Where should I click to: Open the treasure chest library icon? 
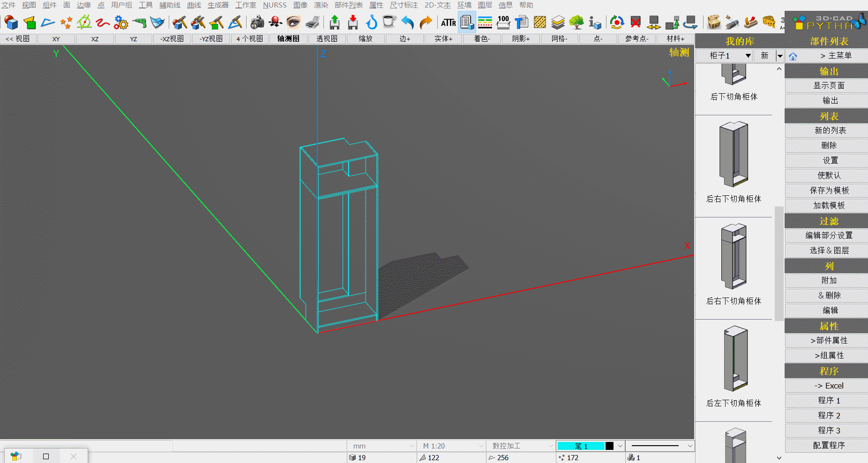(714, 22)
